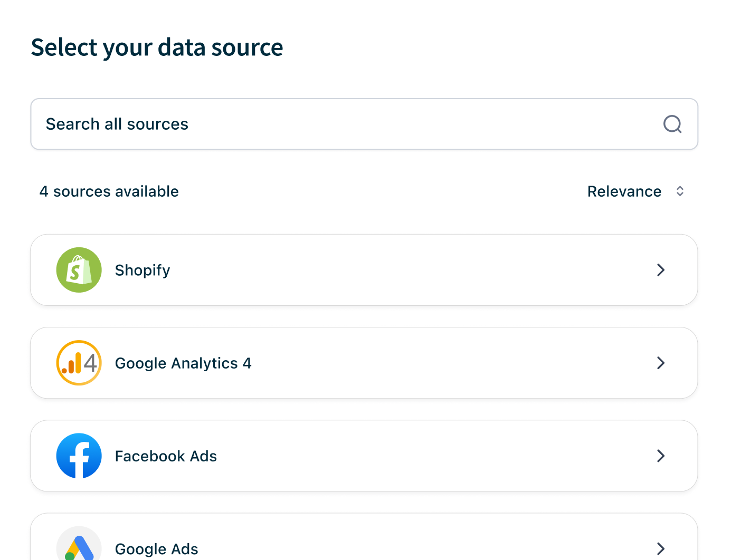
Task: Click the Google Analytics 4 logo
Action: point(79,363)
